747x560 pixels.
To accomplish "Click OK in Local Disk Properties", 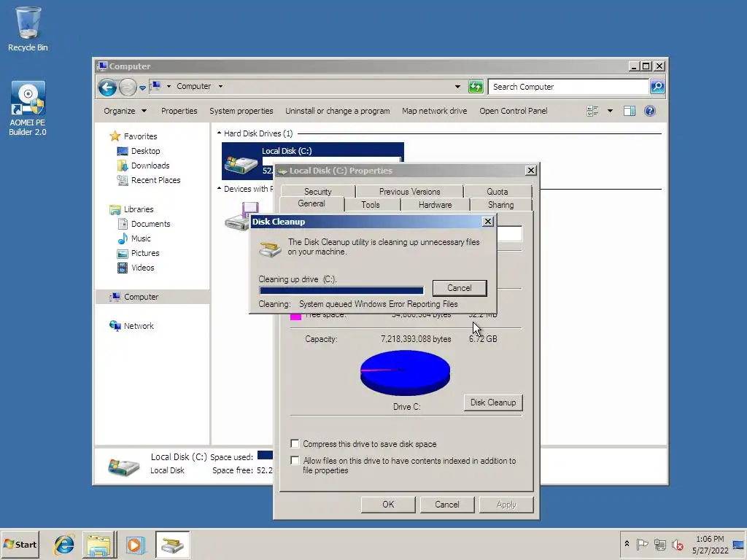I will 388,505.
